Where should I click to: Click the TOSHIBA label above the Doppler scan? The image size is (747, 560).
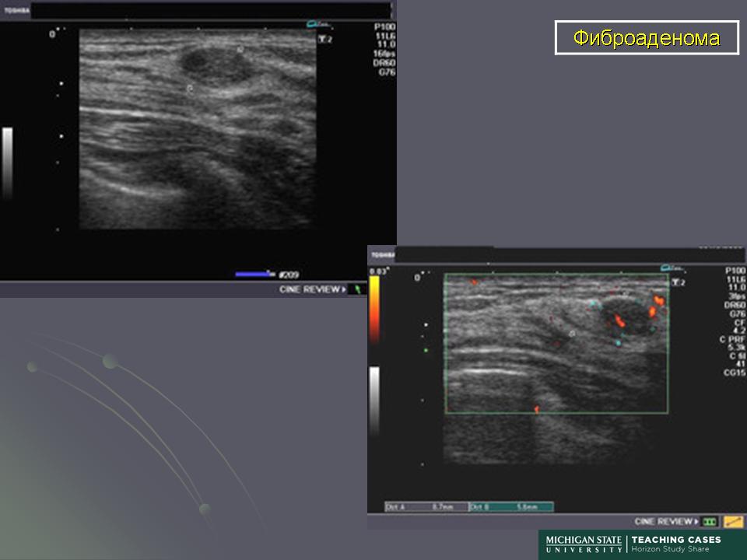[382, 255]
